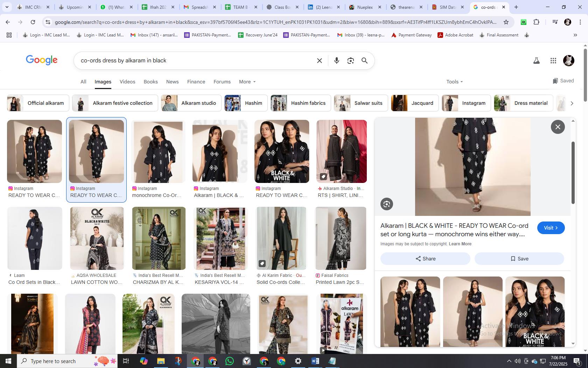
Task: Visit the source page of the previewed image
Action: 551,228
